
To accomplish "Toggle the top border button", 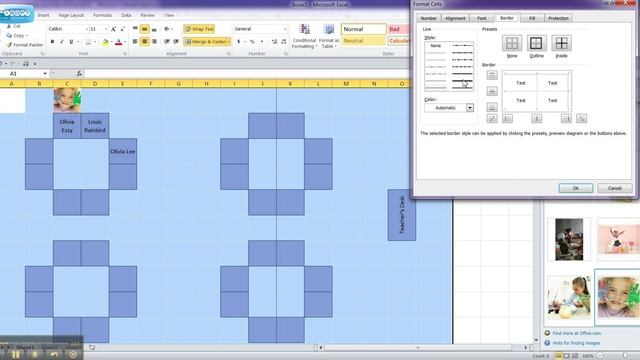I will tap(492, 75).
